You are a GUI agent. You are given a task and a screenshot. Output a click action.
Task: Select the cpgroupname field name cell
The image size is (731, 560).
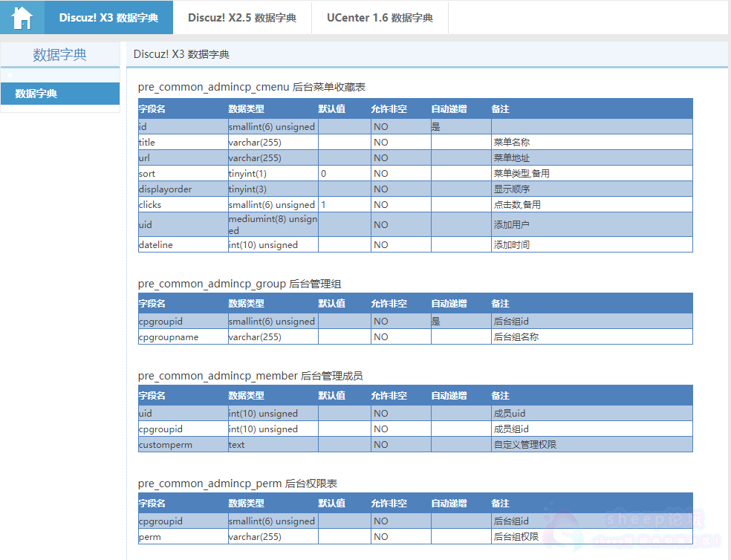point(183,337)
